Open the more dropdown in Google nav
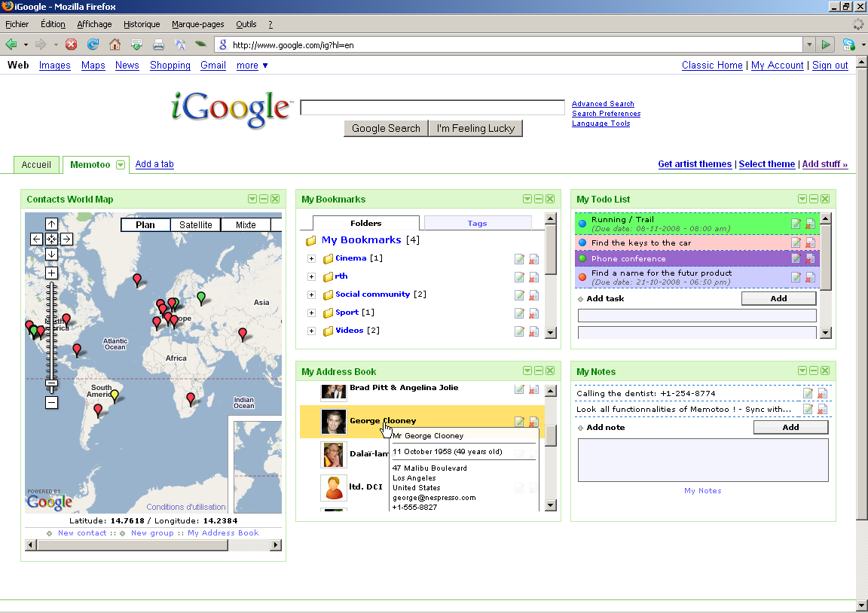This screenshot has height=613, width=868. click(x=252, y=66)
